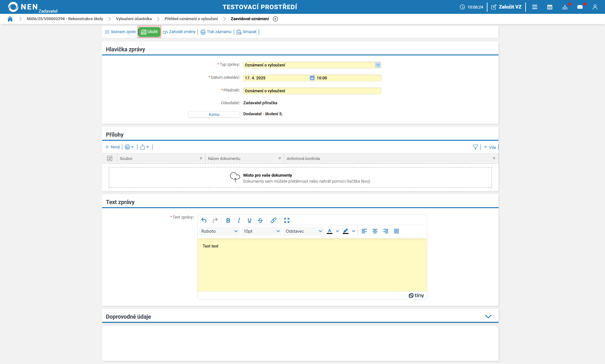This screenshot has width=605, height=364.
Task: Click the Komu recipient button
Action: click(x=214, y=114)
